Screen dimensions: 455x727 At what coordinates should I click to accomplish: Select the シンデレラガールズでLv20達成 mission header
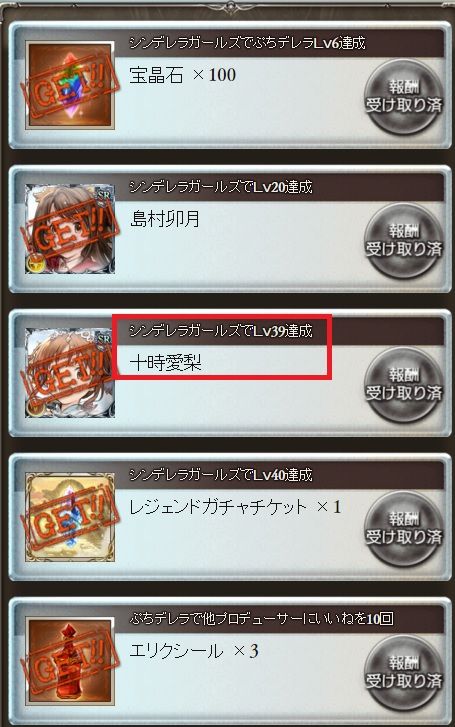point(221,187)
